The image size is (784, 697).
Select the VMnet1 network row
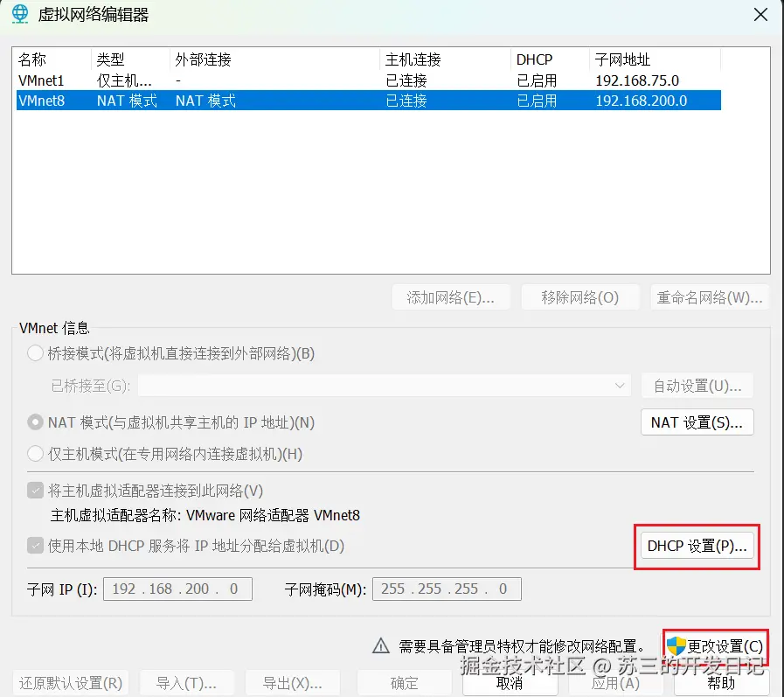[x=369, y=80]
